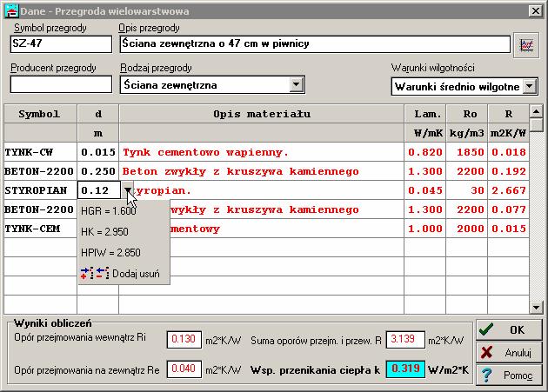Close the Dane dialog window
The width and height of the screenshot is (548, 392).
(x=536, y=11)
